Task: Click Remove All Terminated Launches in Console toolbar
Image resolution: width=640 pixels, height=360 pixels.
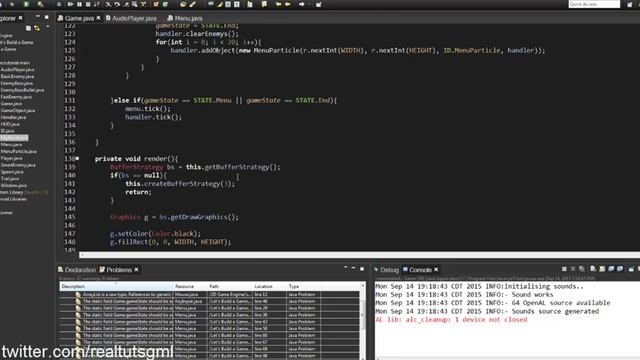Action: (x=582, y=269)
